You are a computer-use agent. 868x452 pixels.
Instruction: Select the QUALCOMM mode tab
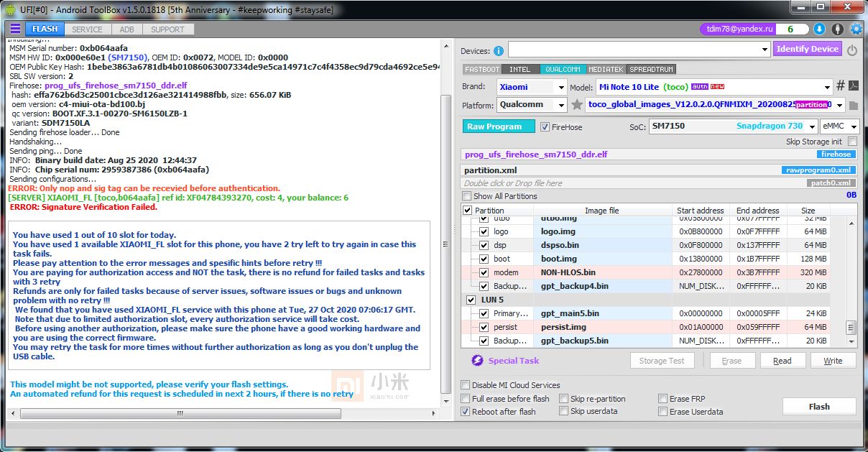pos(563,70)
